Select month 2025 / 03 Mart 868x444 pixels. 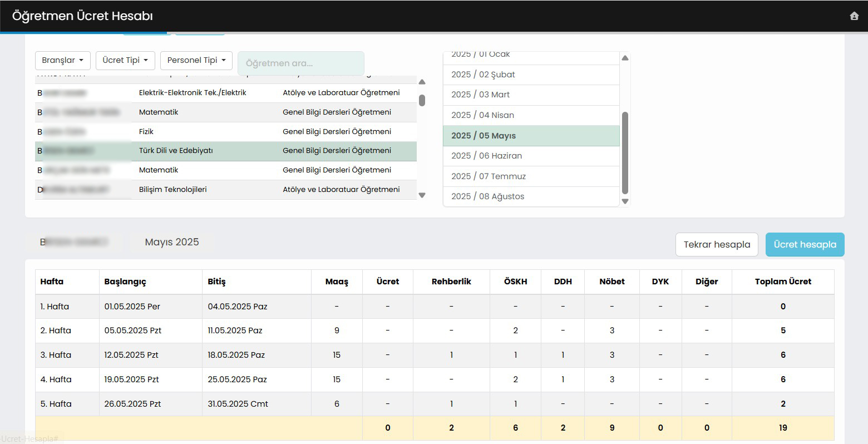531,95
